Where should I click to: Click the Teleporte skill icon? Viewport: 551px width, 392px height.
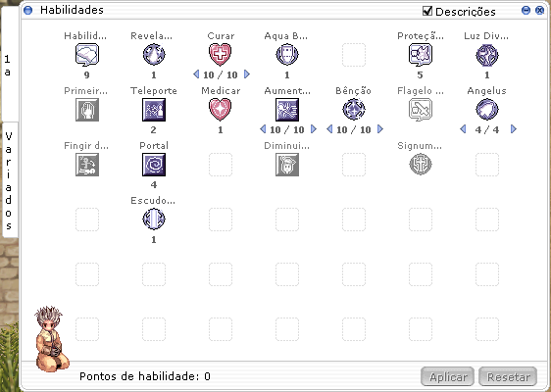coord(154,110)
